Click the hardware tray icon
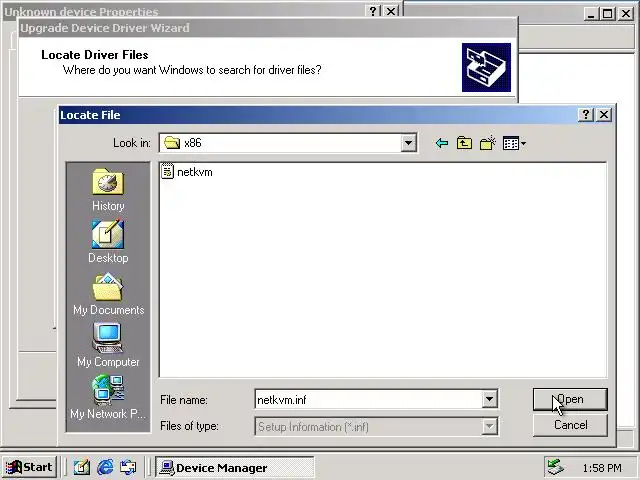640x480 pixels. pos(555,467)
